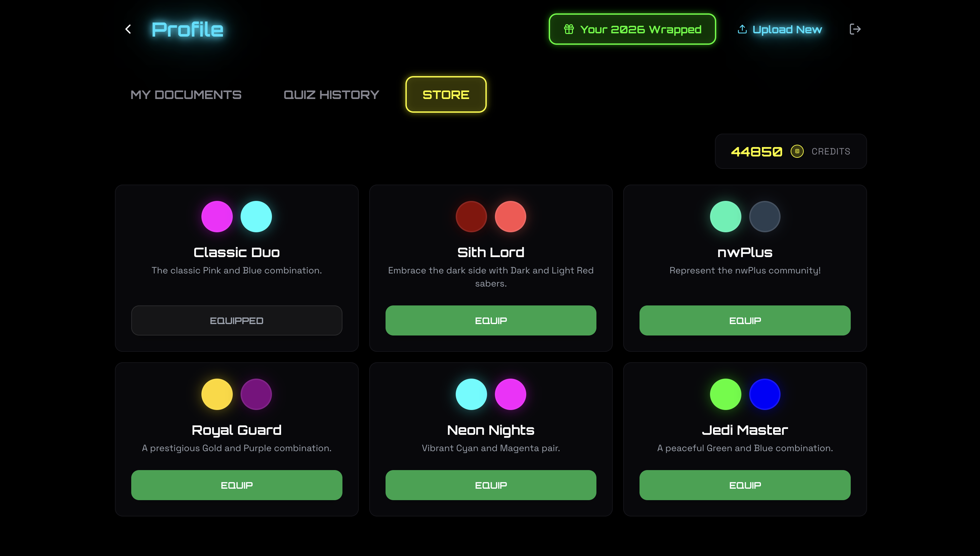Select the Store tab
Viewport: 980px width, 556px height.
tap(446, 95)
